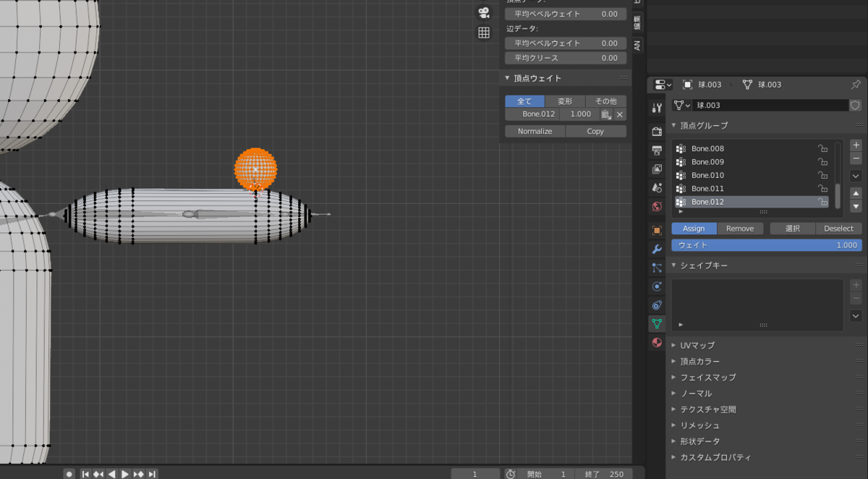The height and width of the screenshot is (479, 868).
Task: Open the Render properties camera tab
Action: (657, 132)
